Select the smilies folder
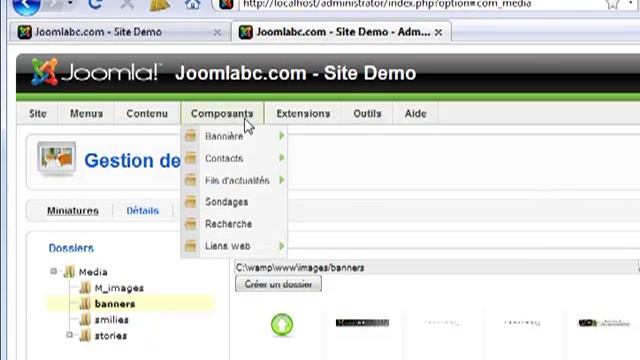This screenshot has width=640, height=360. (111, 320)
